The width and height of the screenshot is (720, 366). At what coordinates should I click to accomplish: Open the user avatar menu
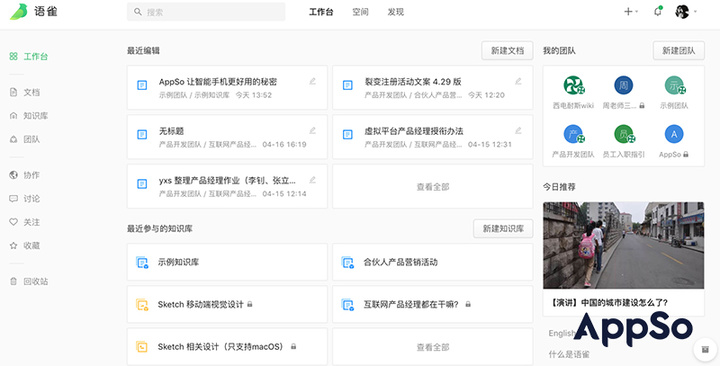click(682, 11)
